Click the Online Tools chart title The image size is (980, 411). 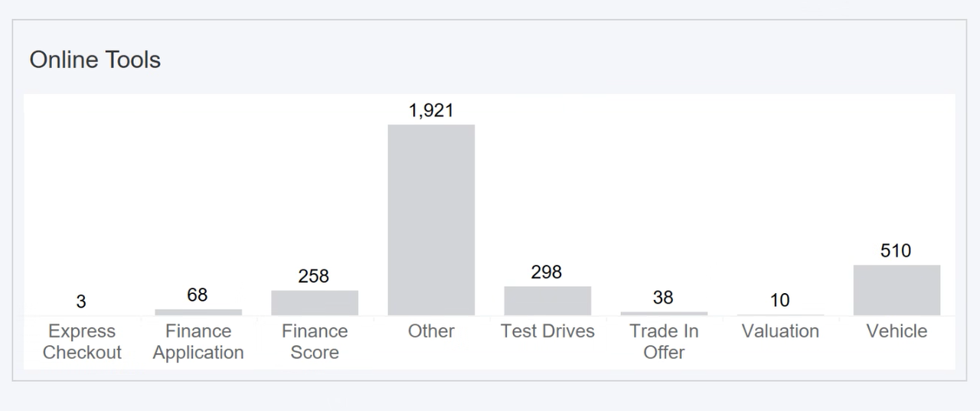click(95, 60)
